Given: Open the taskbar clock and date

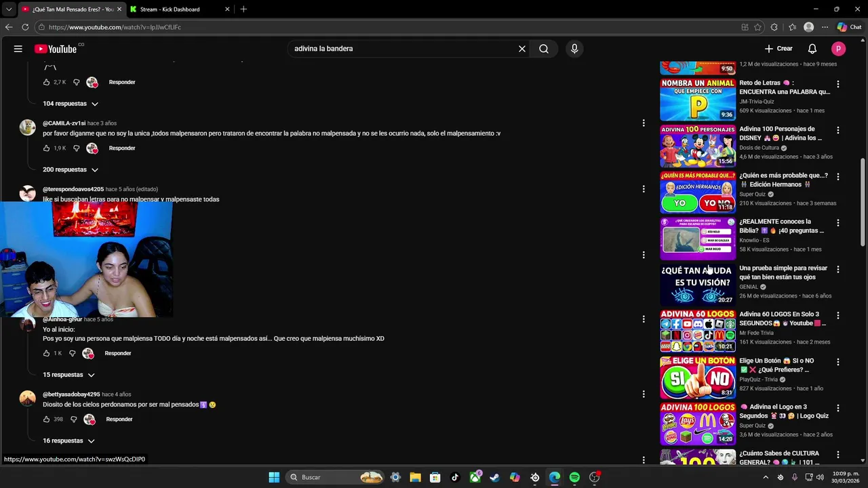Looking at the screenshot, I should 846,477.
